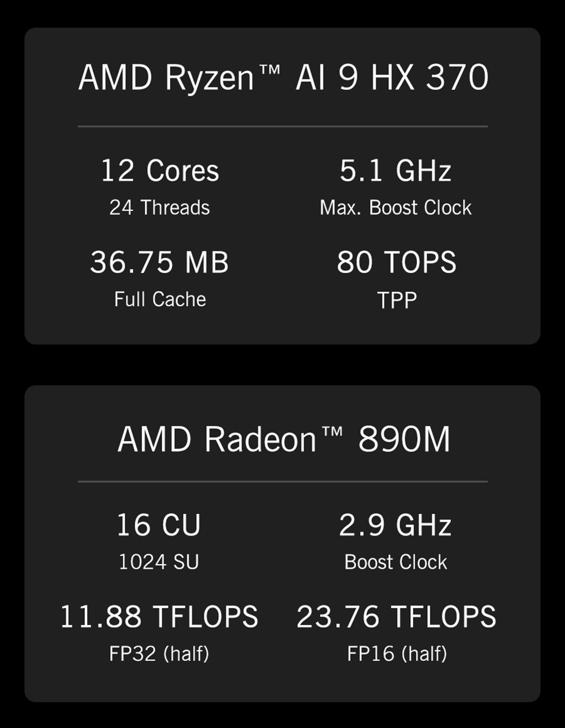This screenshot has width=565, height=728.
Task: Click the 1024 SU label
Action: point(159,563)
